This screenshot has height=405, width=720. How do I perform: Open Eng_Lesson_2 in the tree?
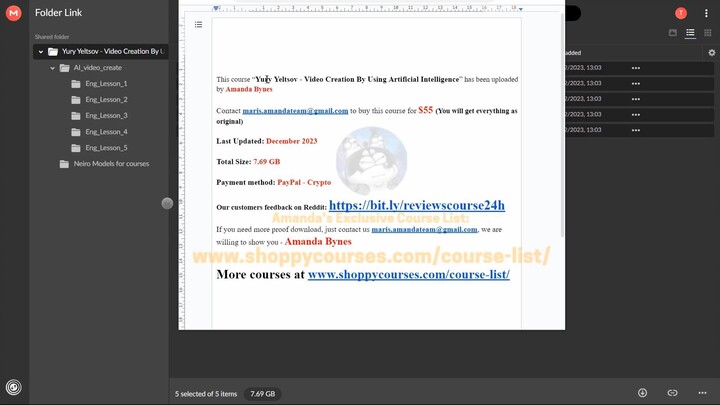[x=107, y=100]
